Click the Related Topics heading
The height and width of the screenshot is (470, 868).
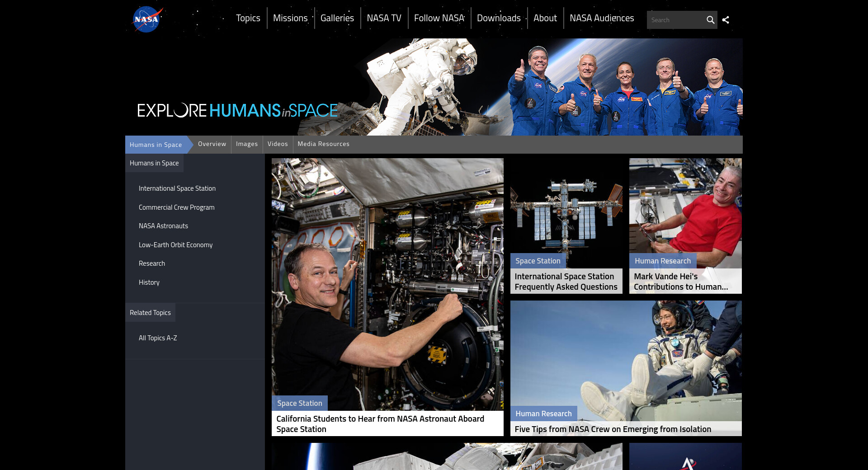click(x=150, y=313)
